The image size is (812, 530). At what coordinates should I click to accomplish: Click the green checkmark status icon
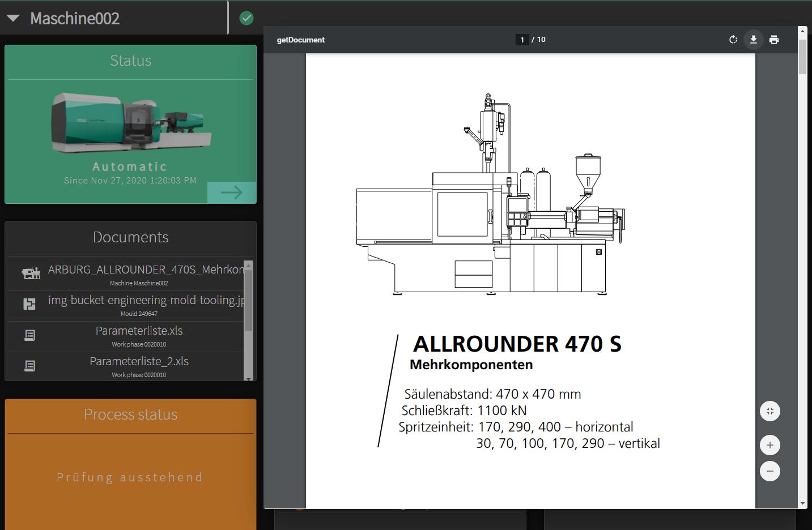[246, 18]
